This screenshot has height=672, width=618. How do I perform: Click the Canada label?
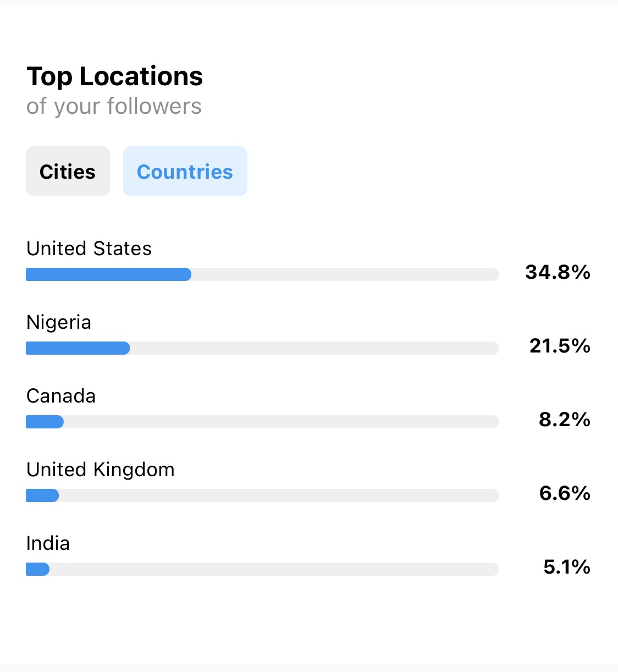tap(61, 396)
